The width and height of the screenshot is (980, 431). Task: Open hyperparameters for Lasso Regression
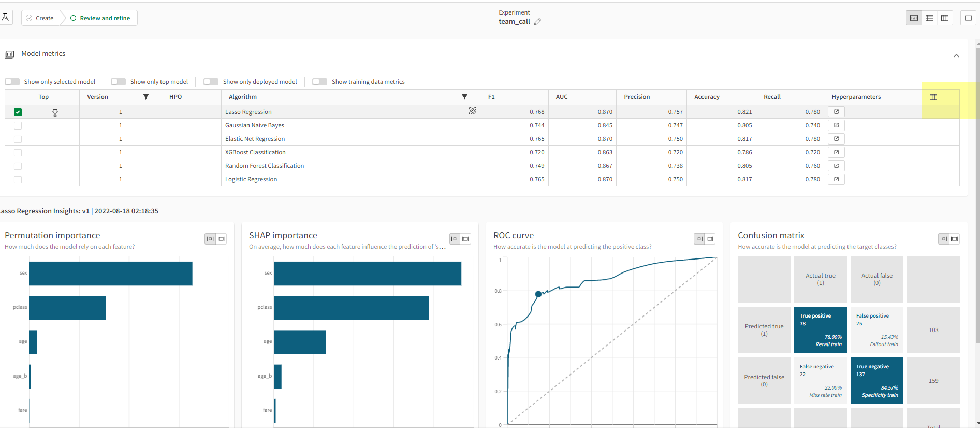836,112
